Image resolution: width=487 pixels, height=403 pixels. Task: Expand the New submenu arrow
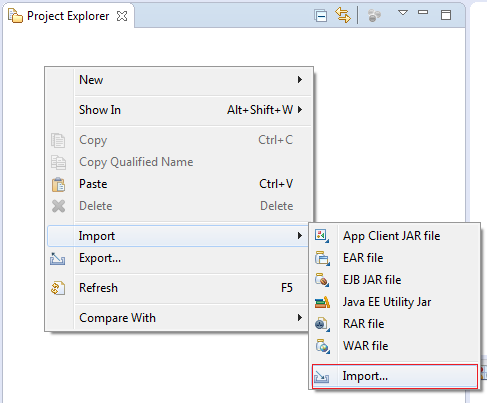[x=300, y=80]
